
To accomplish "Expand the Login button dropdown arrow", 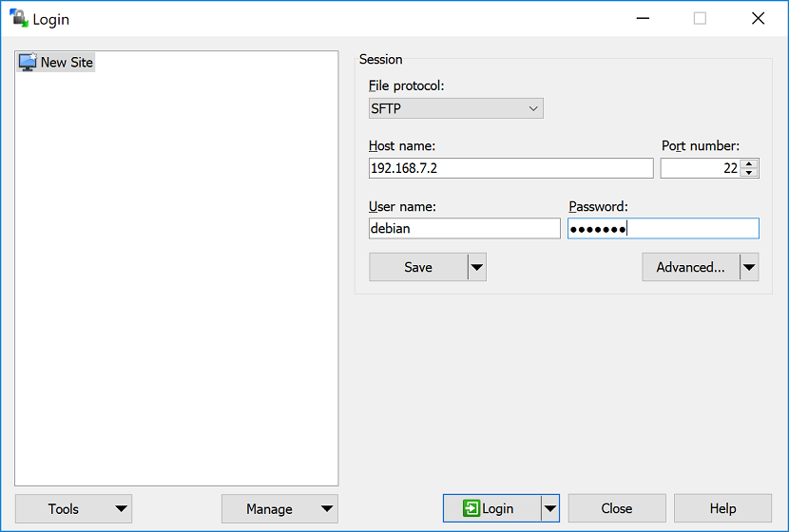I will click(x=550, y=508).
